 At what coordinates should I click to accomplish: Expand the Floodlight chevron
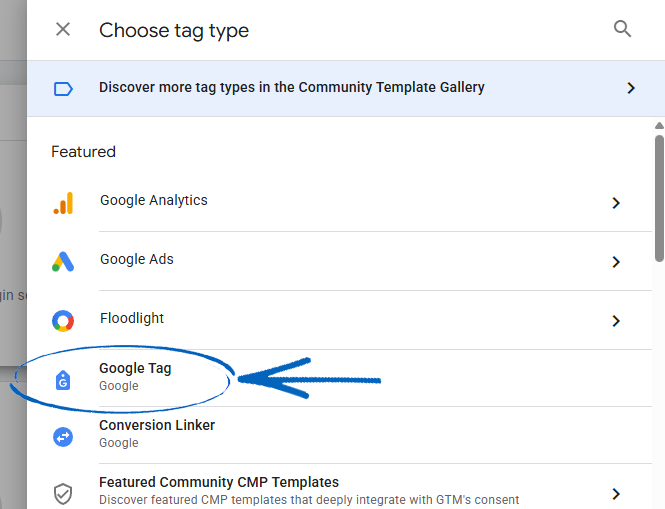pos(616,321)
